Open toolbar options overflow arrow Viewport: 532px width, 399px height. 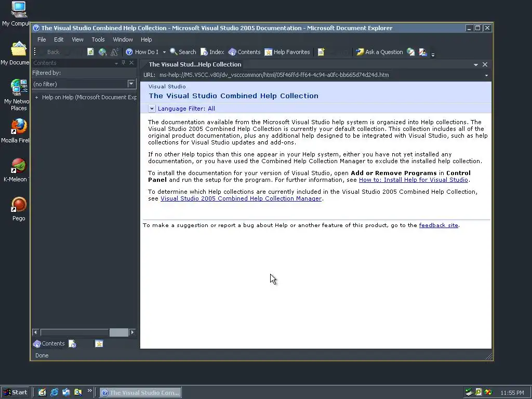tap(433, 54)
